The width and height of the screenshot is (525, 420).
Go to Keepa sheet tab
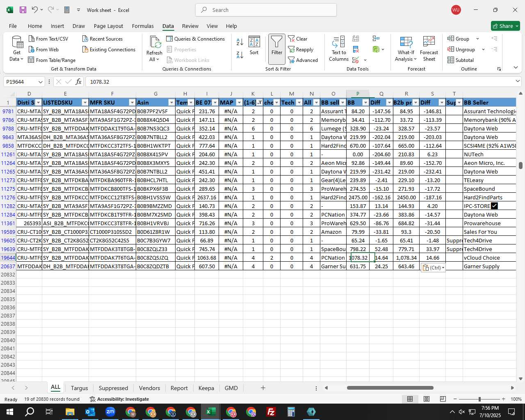click(206, 388)
